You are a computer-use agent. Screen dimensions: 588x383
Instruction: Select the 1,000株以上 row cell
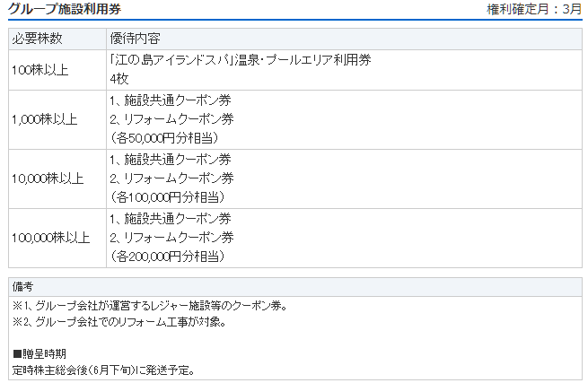pyautogui.click(x=44, y=119)
